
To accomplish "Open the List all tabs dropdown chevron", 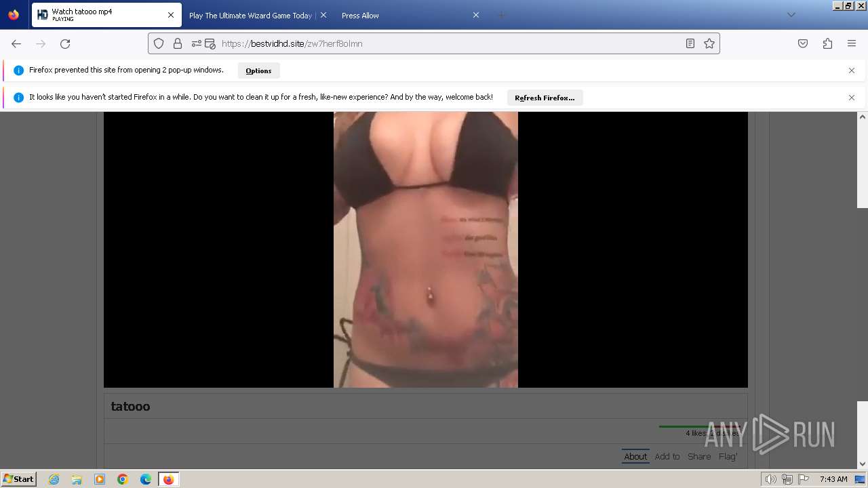I will coord(791,15).
